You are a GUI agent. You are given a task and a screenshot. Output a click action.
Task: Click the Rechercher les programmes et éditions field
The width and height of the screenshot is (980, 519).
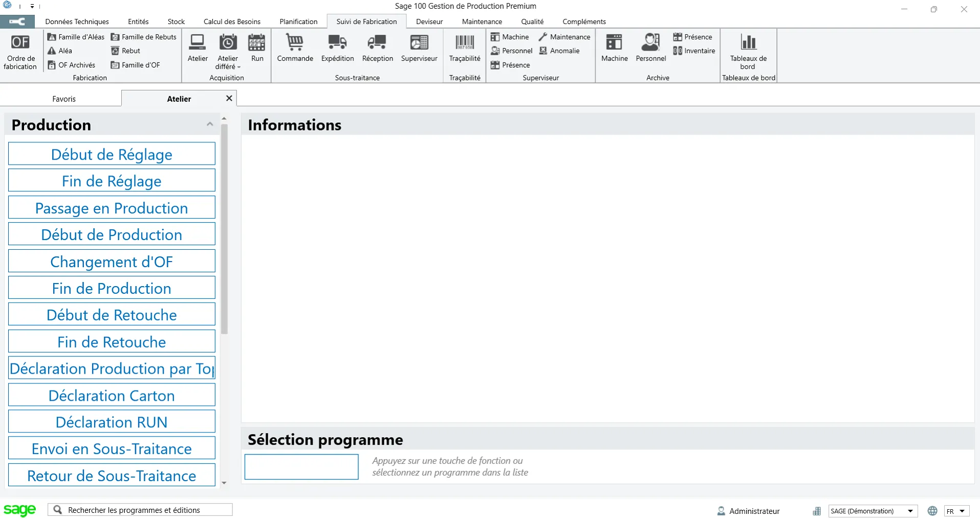[140, 510]
